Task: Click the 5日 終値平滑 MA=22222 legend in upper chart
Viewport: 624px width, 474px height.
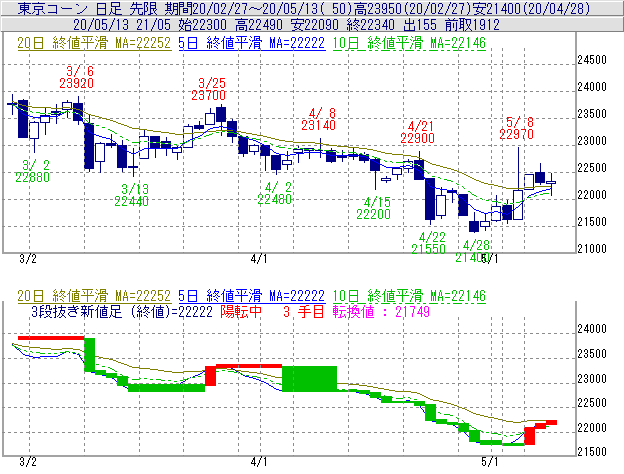Action: pyautogui.click(x=252, y=43)
